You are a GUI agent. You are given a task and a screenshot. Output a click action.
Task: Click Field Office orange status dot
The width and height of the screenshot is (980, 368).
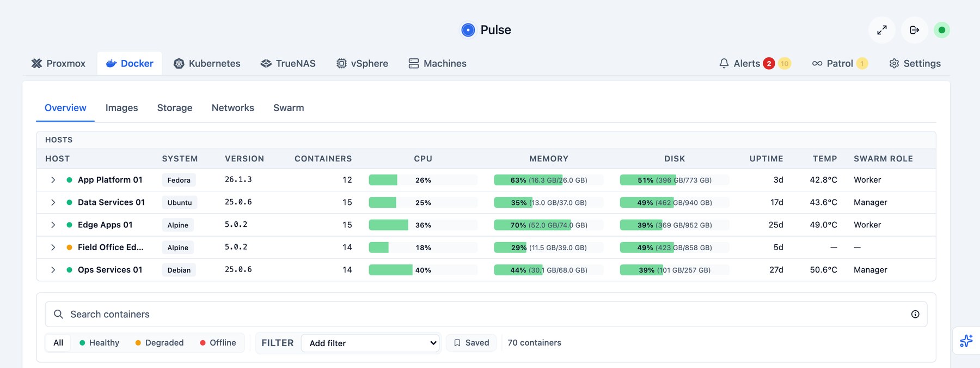[69, 248]
